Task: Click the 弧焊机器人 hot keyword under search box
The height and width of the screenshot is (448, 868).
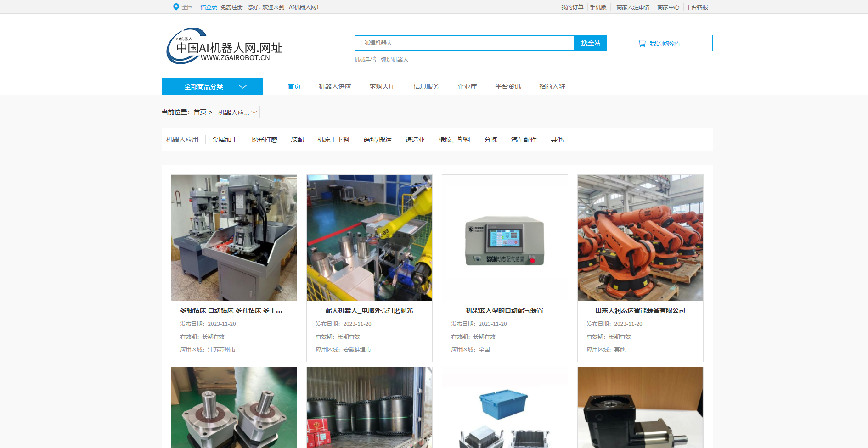Action: 395,60
